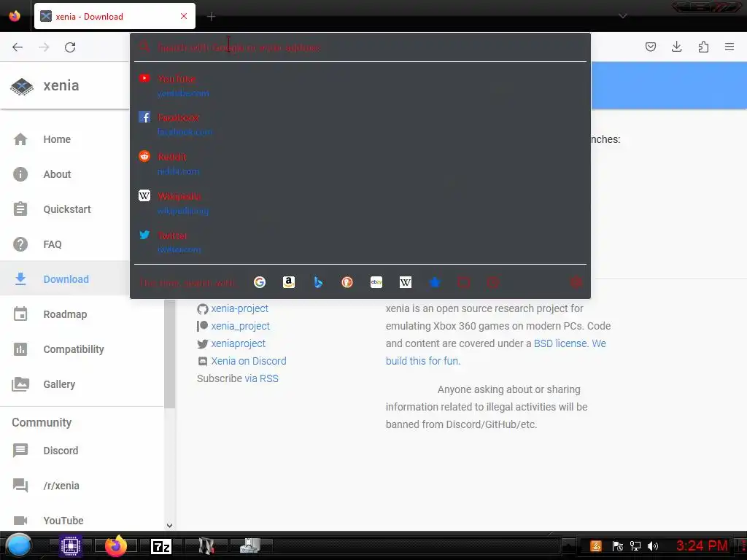Open the Save to Pocket icon
747x560 pixels.
click(x=650, y=47)
